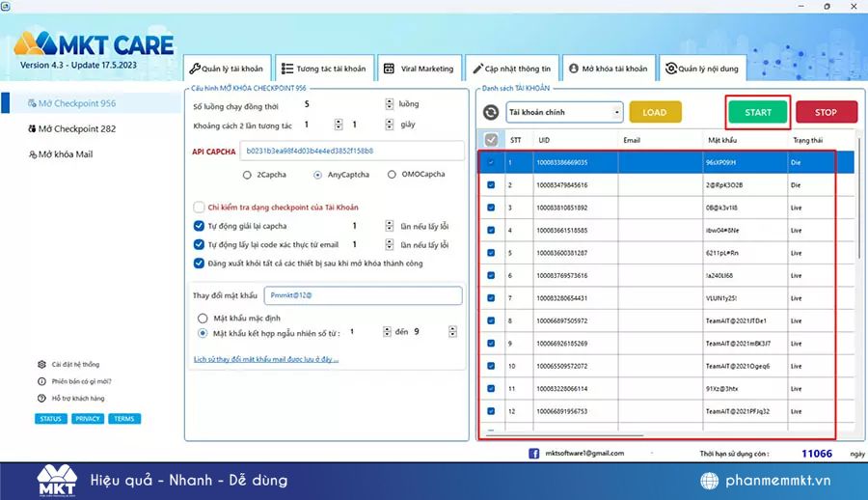Image resolution: width=868 pixels, height=500 pixels.
Task: Adjust the first interaction interval stepper
Action: (339, 125)
